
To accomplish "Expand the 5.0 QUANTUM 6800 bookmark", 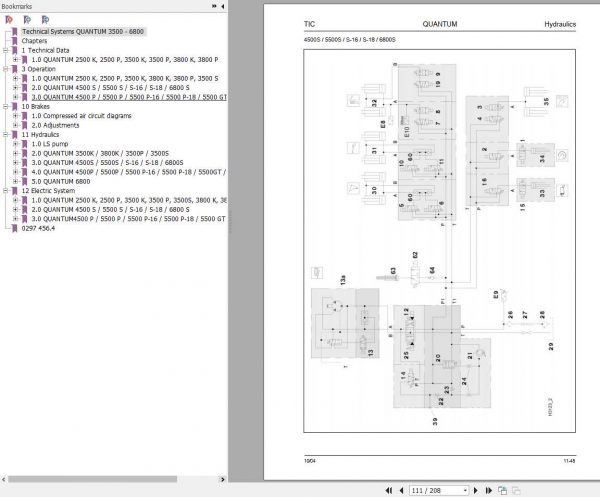I will click(15, 181).
